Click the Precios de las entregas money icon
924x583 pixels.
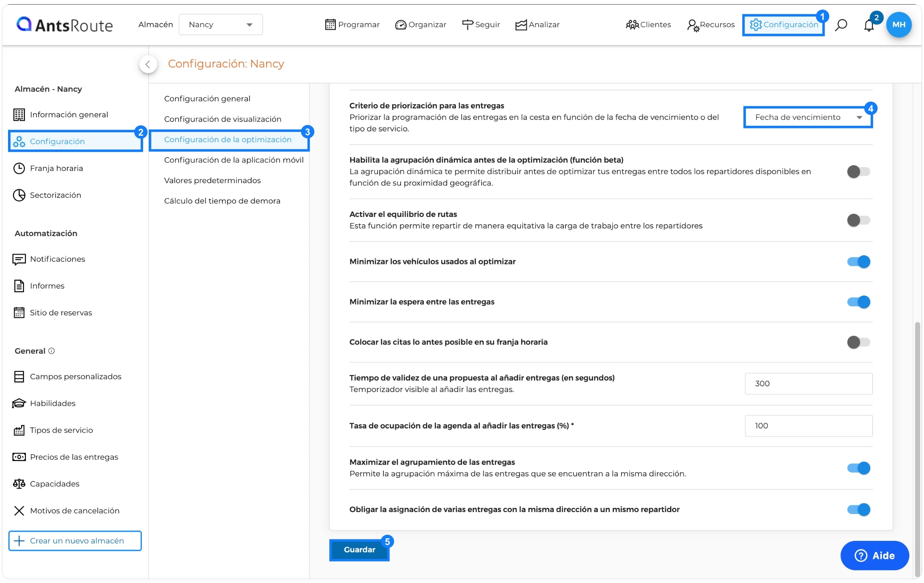[19, 457]
